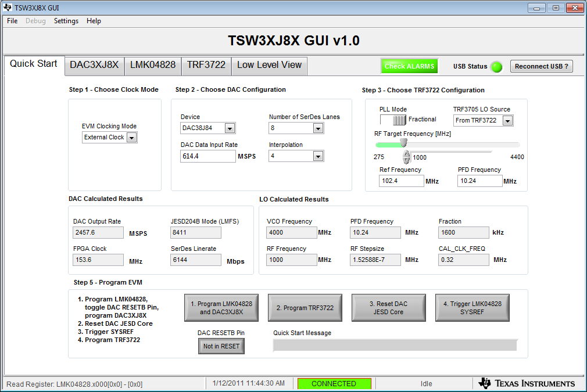
Task: Click the CONNECTED status indicator
Action: pyautogui.click(x=334, y=384)
